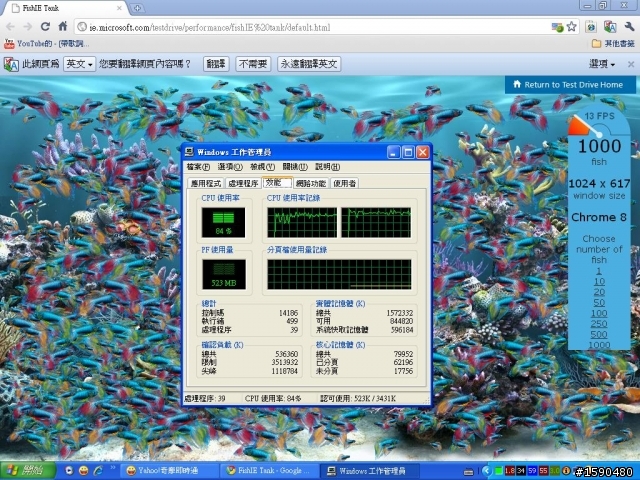The height and width of the screenshot is (480, 640).
Task: Open Task Manager 關機(U) menu
Action: (x=295, y=167)
